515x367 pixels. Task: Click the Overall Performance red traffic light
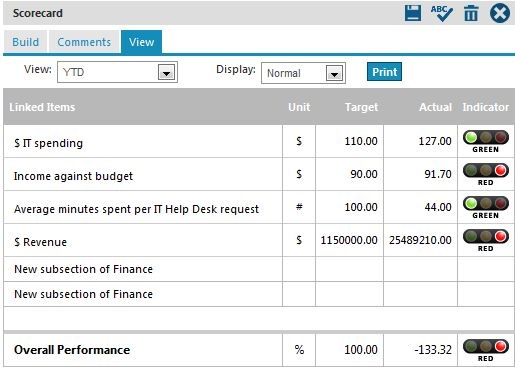tap(486, 350)
